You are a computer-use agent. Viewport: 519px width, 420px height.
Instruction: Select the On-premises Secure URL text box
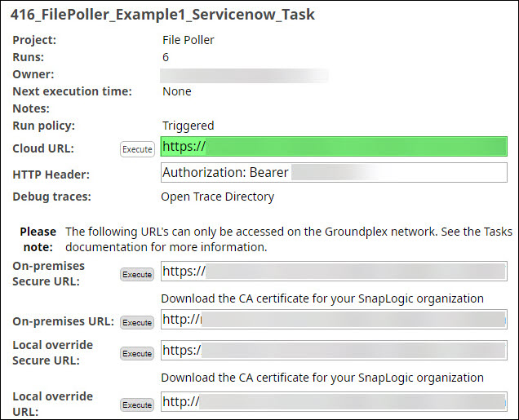[334, 272]
